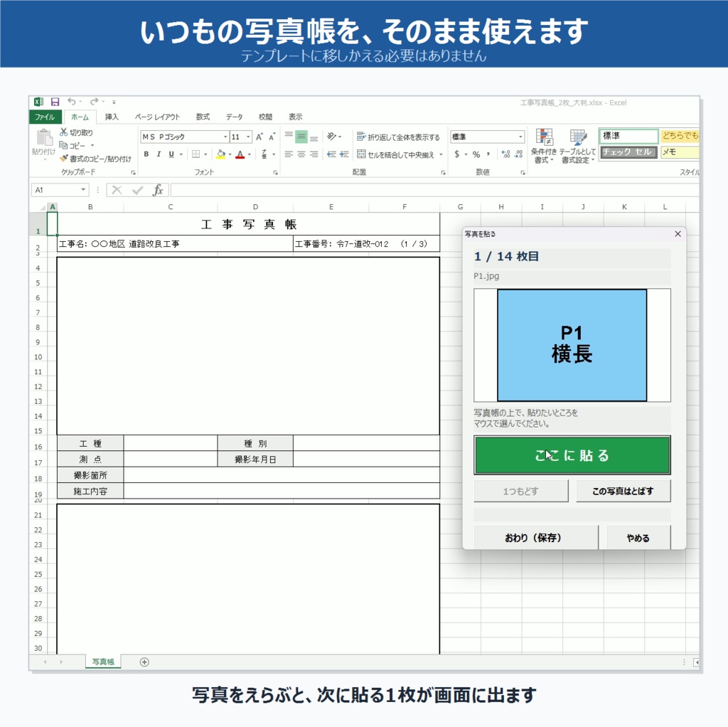This screenshot has width=728, height=727.
Task: Increase font size with the large A icon
Action: (259, 137)
